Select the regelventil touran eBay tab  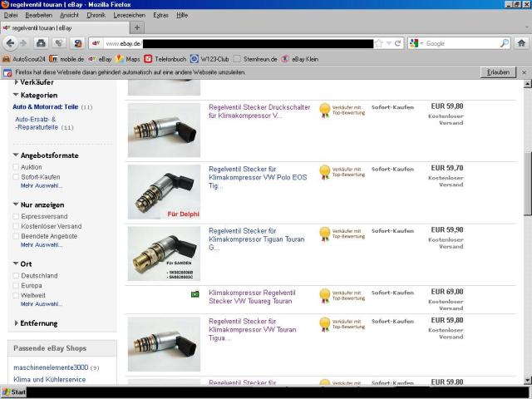pos(65,27)
